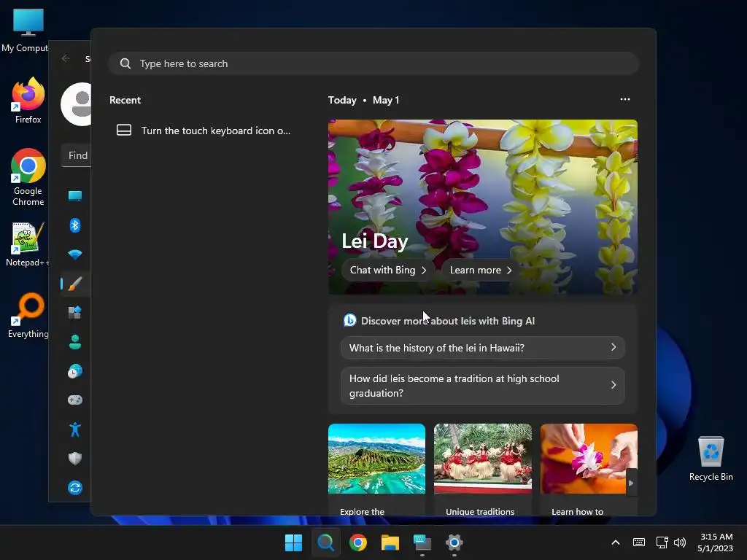
Task: Show hidden icons tray chevron
Action: click(616, 542)
